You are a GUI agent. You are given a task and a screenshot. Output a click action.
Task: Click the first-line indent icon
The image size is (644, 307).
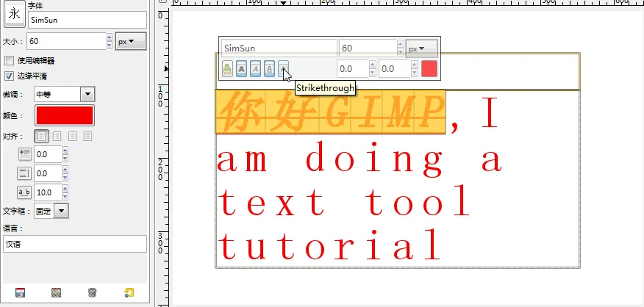[x=25, y=154]
